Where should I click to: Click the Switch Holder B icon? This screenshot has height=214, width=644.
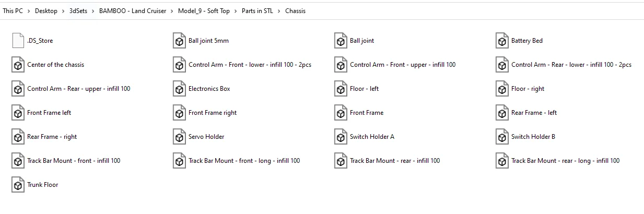click(502, 137)
